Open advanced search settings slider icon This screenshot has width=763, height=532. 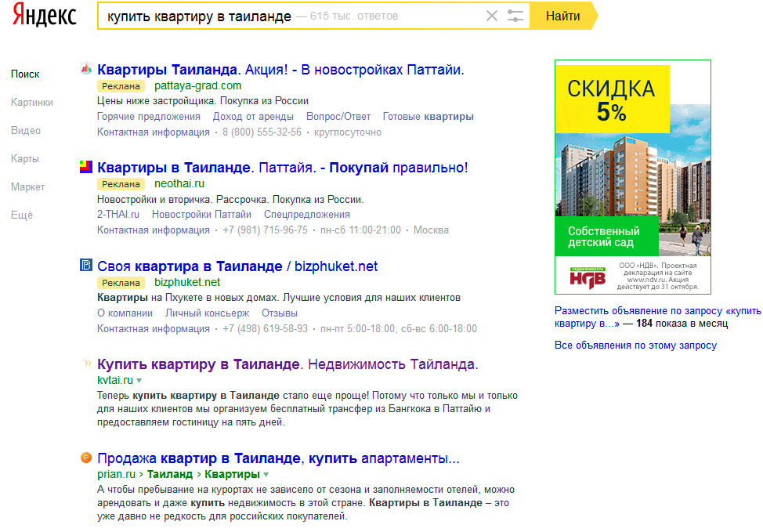click(x=515, y=16)
